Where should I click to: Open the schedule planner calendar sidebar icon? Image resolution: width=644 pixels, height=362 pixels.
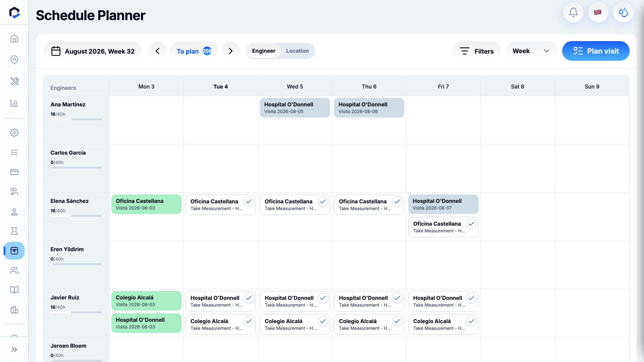pyautogui.click(x=14, y=250)
